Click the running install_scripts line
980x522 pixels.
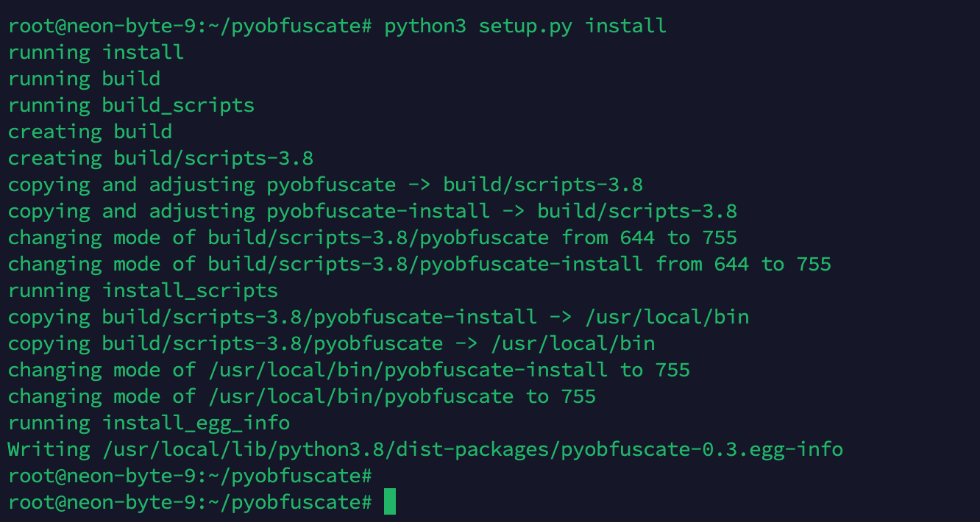[x=143, y=290]
